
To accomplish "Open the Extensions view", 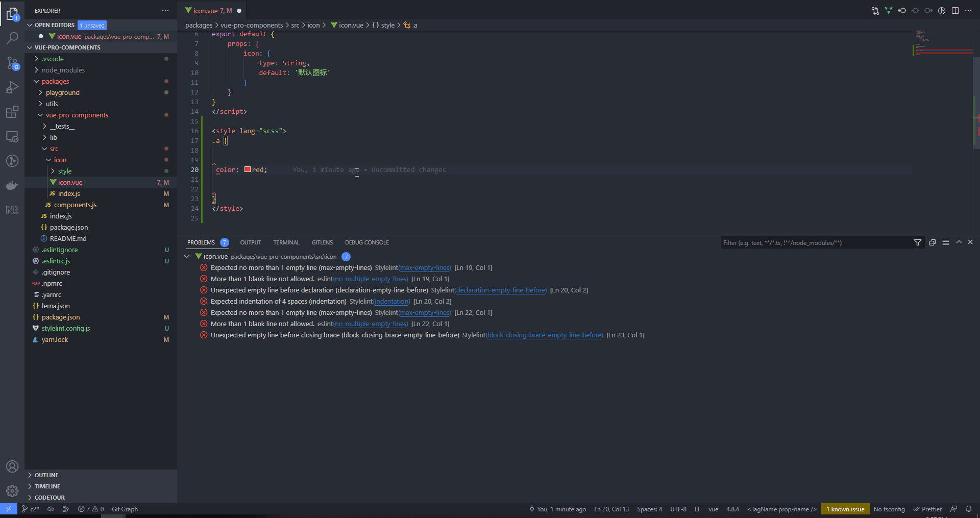I will (x=12, y=112).
